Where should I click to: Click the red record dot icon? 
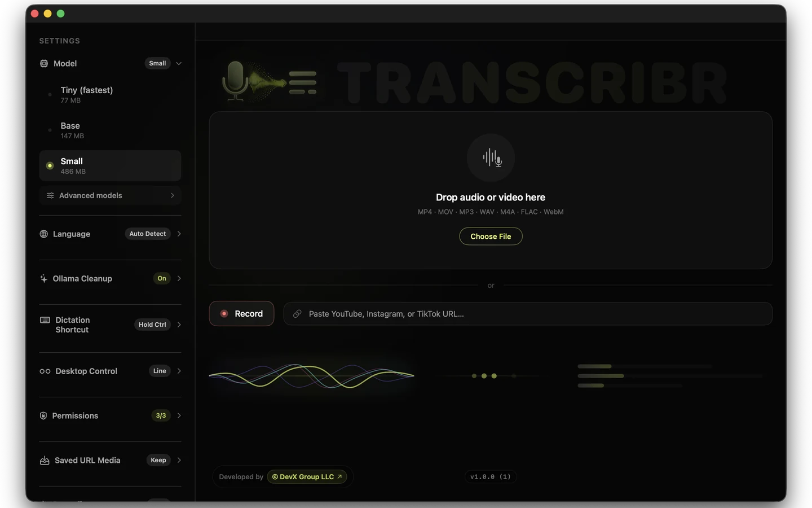coord(224,313)
